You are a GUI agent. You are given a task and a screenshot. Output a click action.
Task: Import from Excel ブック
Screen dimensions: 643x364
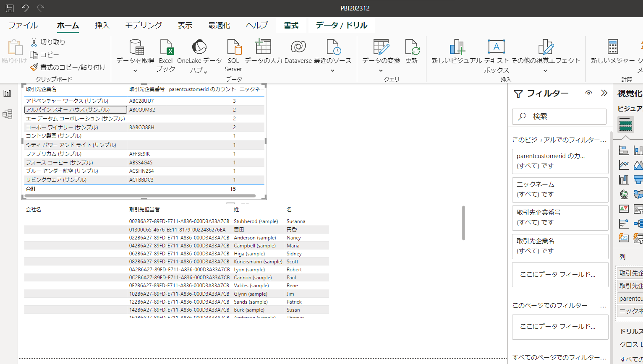tap(166, 56)
